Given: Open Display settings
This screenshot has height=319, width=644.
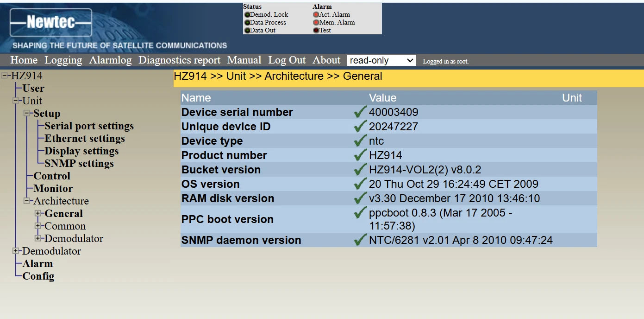Looking at the screenshot, I should (x=81, y=151).
